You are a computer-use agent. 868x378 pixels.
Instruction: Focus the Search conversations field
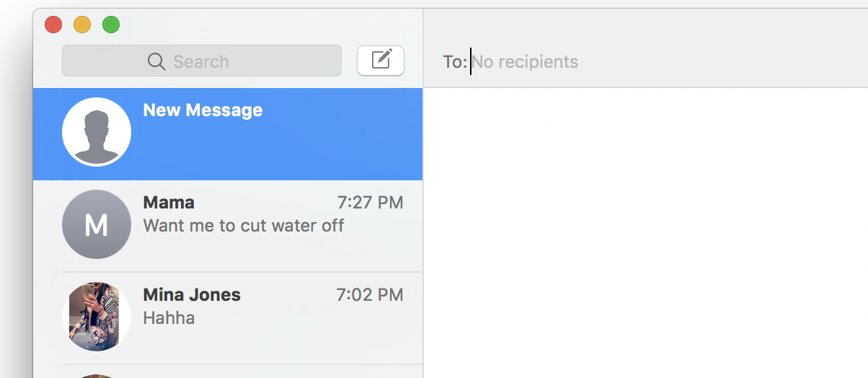coord(216,61)
